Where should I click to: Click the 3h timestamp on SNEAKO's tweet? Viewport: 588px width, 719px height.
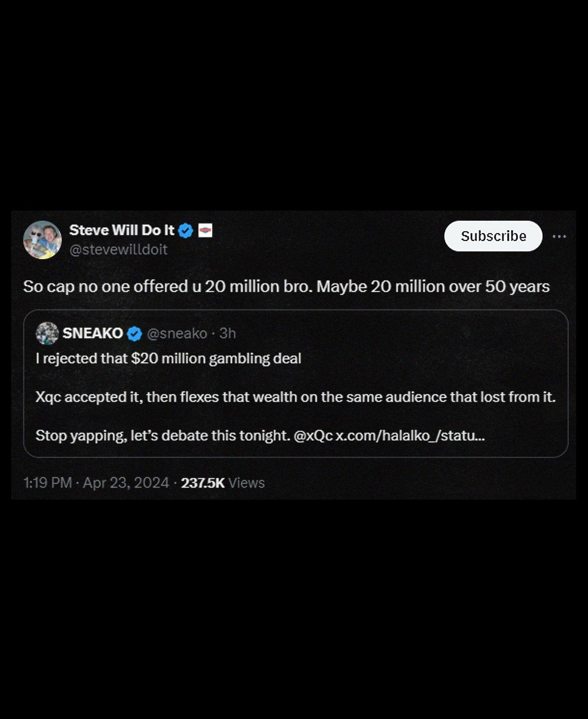227,334
